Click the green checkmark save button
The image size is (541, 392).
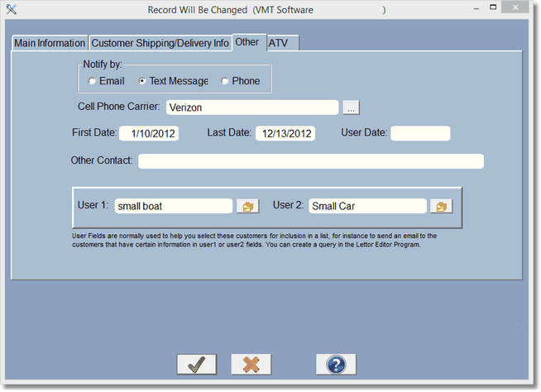point(196,364)
